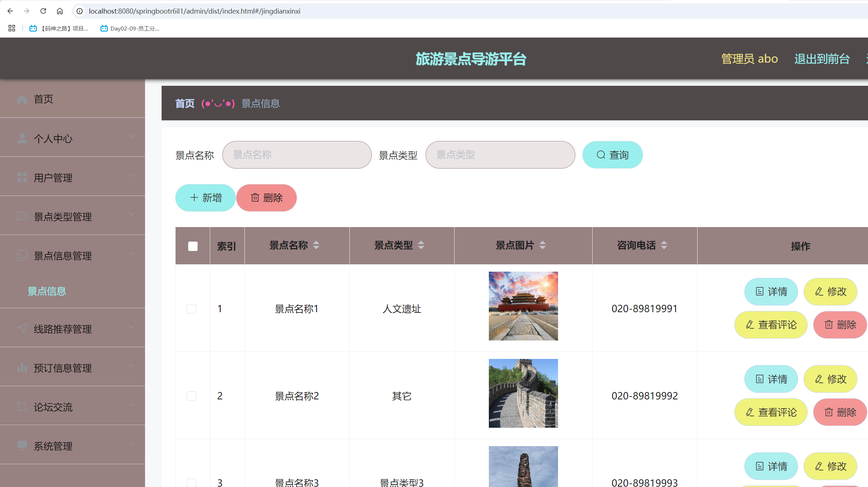Screen dimensions: 868x487
Task: Check the checkbox for 景点名称2 row
Action: tap(191, 396)
